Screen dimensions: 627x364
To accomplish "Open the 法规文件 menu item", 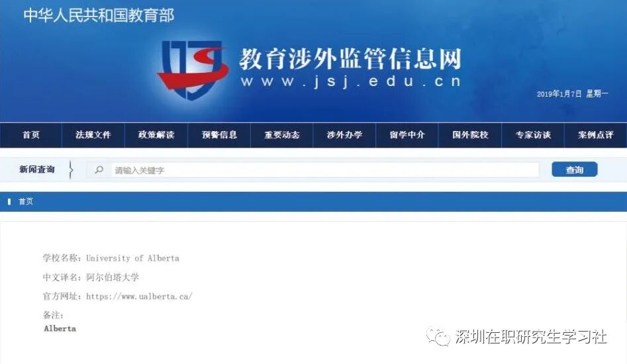I will pyautogui.click(x=93, y=135).
